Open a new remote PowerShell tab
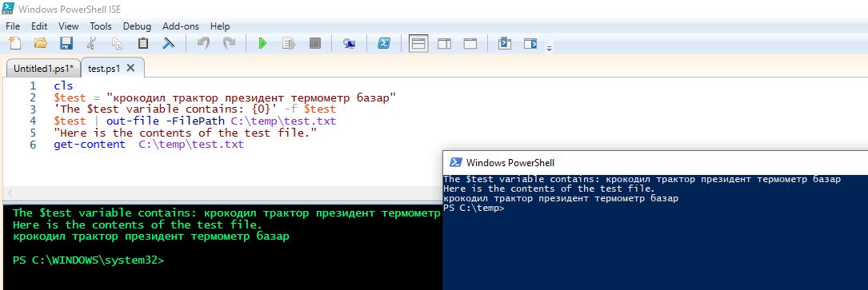This screenshot has height=290, width=868. 350,43
